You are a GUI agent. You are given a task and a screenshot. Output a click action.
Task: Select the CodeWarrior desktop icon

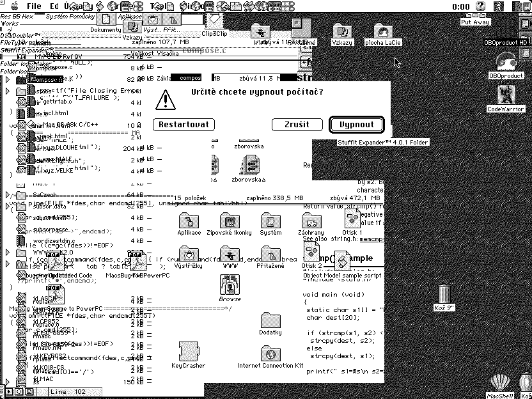click(x=506, y=96)
